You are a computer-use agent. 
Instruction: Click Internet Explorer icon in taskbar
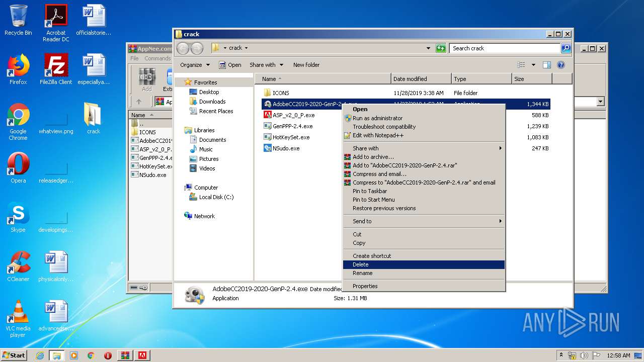click(40, 355)
